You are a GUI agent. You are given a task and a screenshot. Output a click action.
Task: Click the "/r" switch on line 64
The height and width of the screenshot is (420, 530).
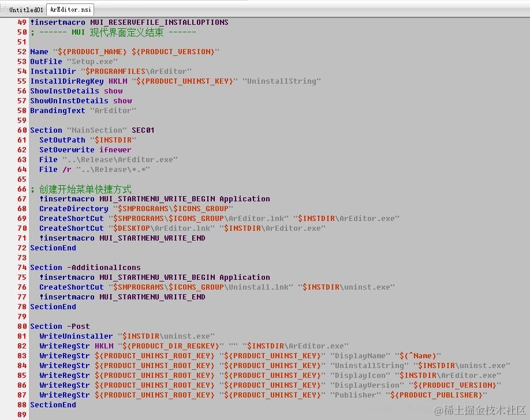pyautogui.click(x=66, y=169)
